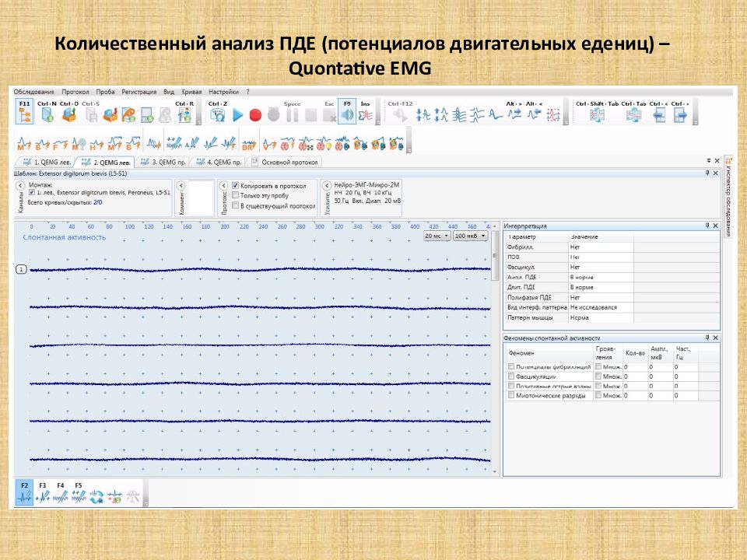Start recording with the blue play button
This screenshot has width=747, height=560.
[238, 115]
